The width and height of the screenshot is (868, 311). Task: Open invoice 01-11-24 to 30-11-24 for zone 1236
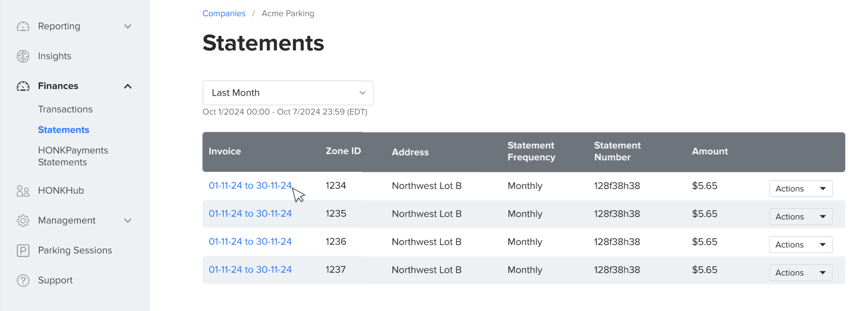[x=250, y=241]
